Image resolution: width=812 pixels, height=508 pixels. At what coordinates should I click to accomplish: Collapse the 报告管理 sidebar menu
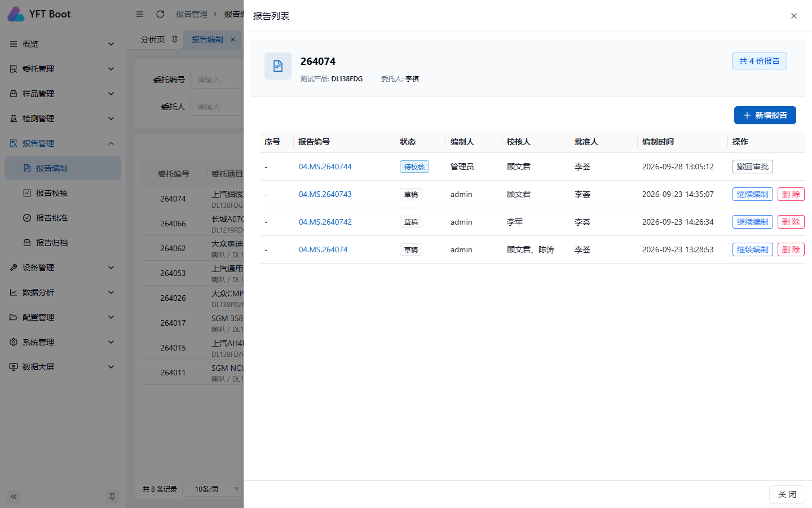click(63, 143)
